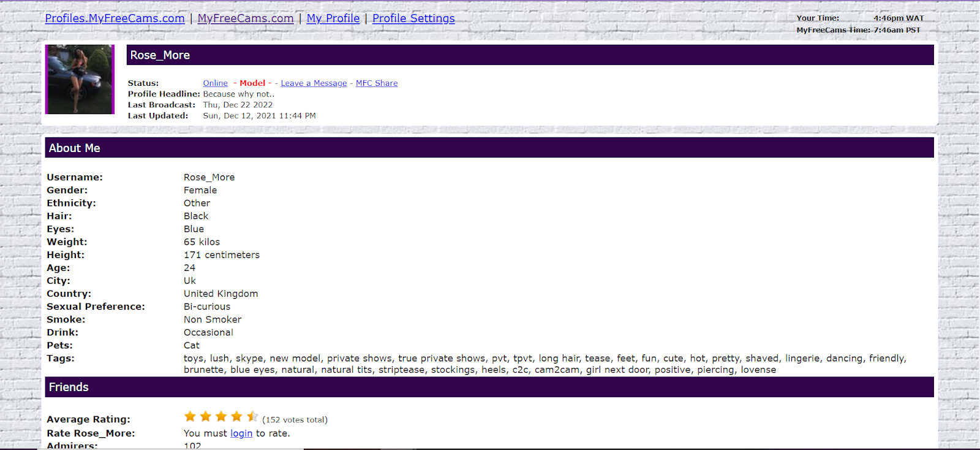Open the MFC Share link

[x=377, y=83]
